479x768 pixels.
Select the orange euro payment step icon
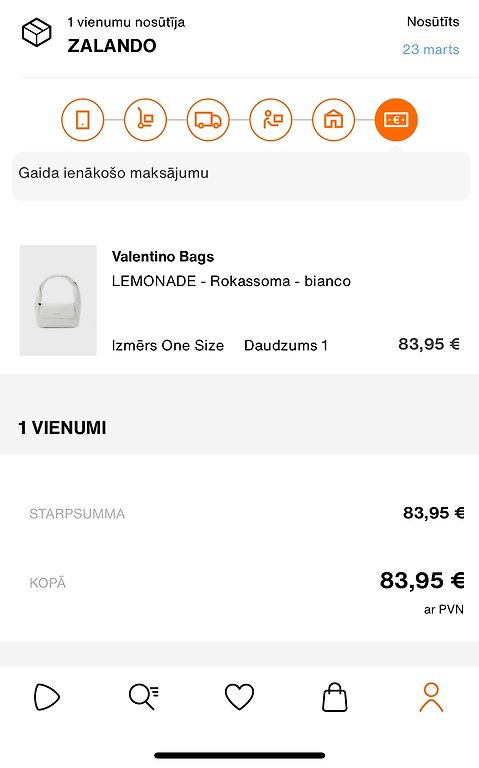396,120
